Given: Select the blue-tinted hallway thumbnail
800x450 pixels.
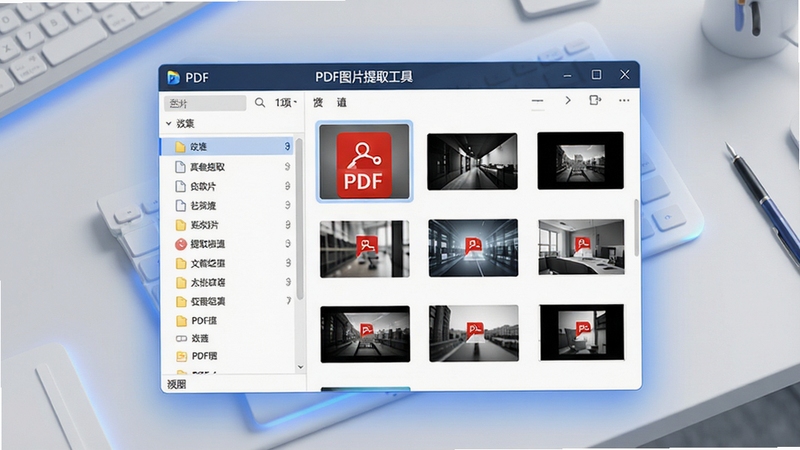Looking at the screenshot, I should tap(473, 248).
